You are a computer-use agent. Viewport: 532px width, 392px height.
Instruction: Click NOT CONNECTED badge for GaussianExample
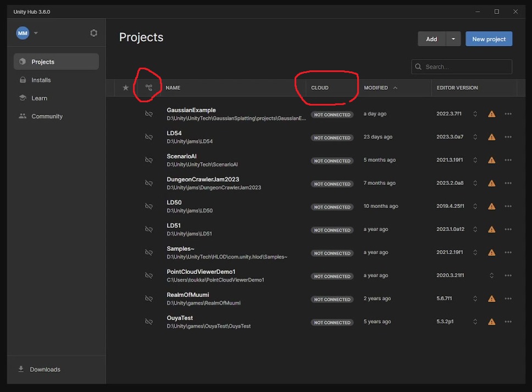tap(332, 115)
